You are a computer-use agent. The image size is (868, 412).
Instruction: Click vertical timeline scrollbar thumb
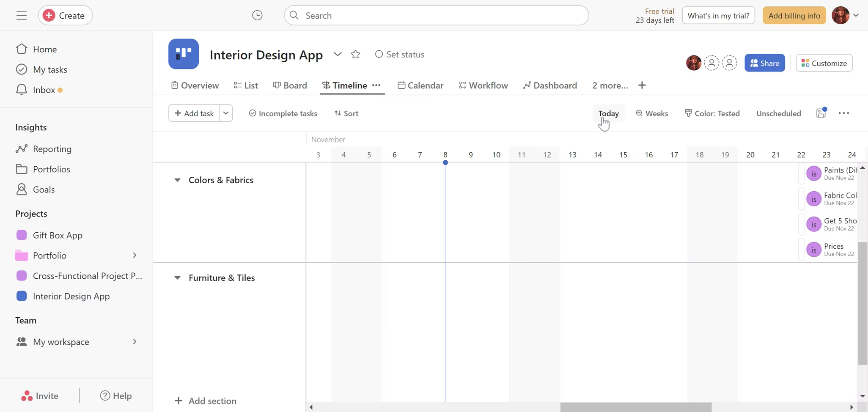pos(863,303)
